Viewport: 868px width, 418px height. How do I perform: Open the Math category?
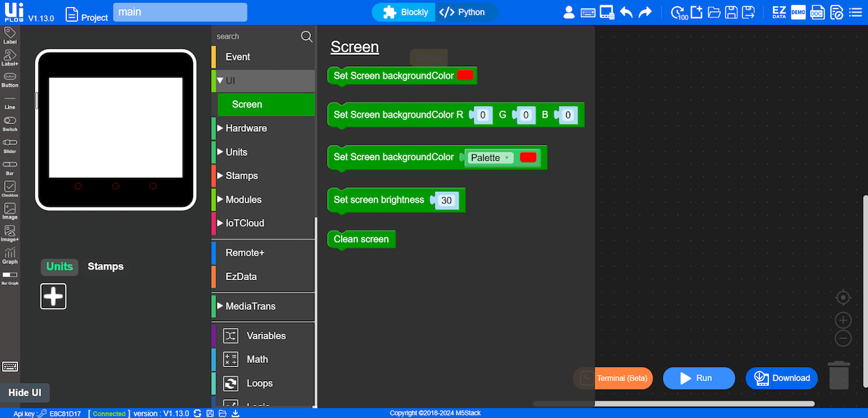pyautogui.click(x=263, y=359)
